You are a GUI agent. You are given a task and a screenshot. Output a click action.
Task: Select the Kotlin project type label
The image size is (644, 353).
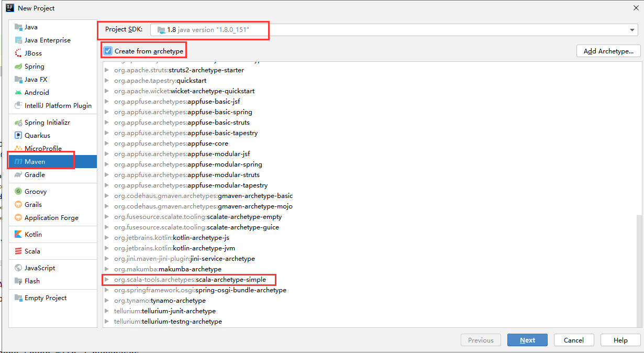click(x=33, y=235)
